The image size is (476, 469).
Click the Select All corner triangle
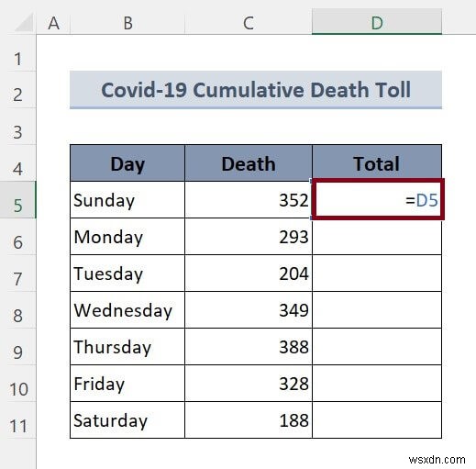pos(23,23)
